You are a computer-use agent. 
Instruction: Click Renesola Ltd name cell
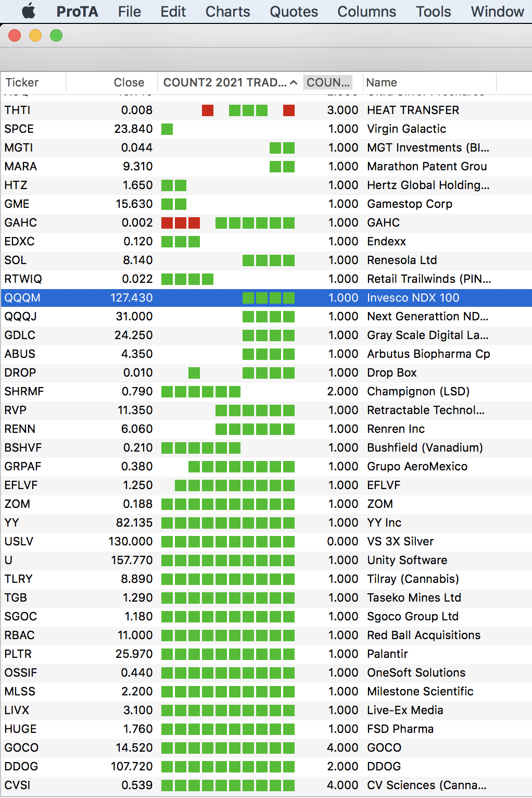pos(402,260)
